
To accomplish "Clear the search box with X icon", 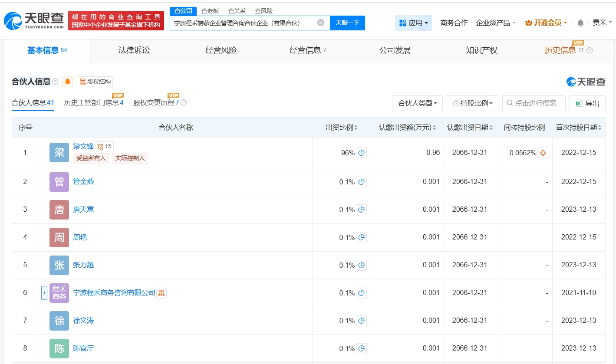I will point(320,23).
